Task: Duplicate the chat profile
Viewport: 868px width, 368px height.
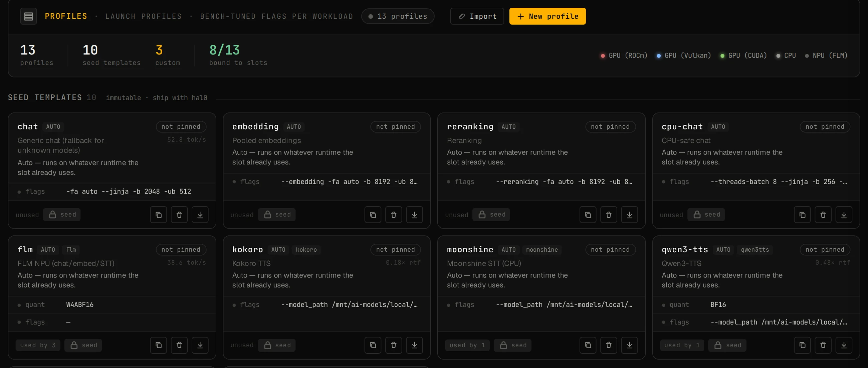Action: [158, 215]
